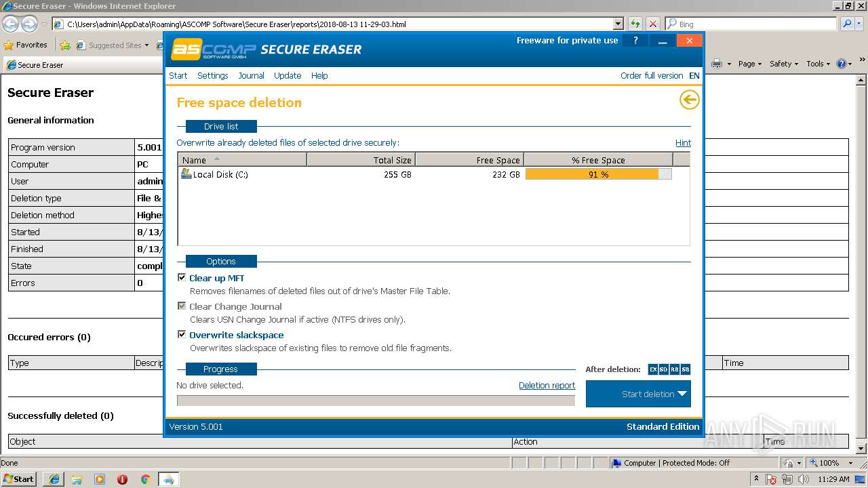Select the SB standby-after-deletion icon
The height and width of the screenshot is (488, 868).
tap(686, 369)
